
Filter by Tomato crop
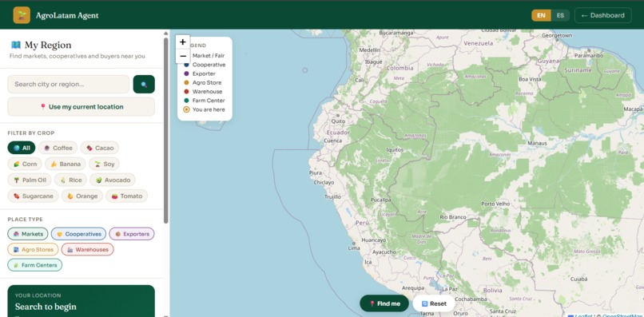[x=126, y=196]
